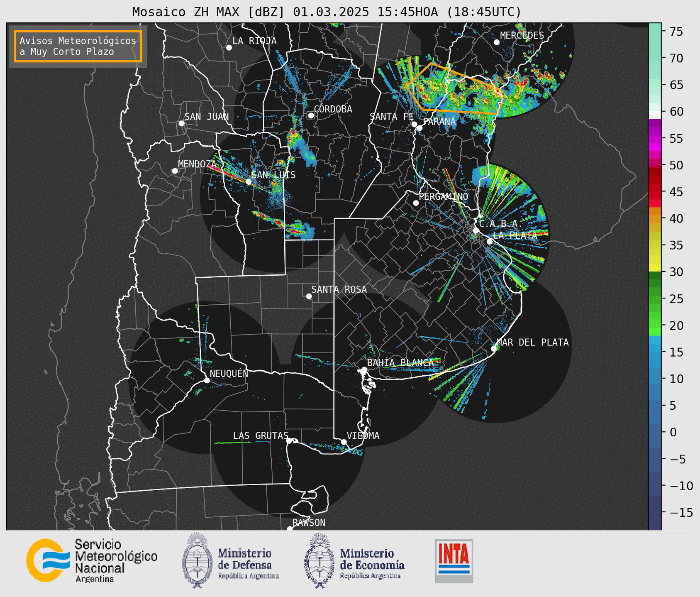700x597 pixels.
Task: Click the Servicio Meteorológico Nacional Argentina text
Action: [x=116, y=560]
